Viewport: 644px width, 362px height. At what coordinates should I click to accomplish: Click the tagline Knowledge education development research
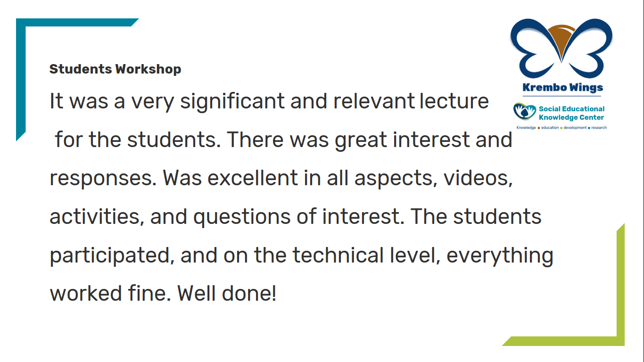561,128
